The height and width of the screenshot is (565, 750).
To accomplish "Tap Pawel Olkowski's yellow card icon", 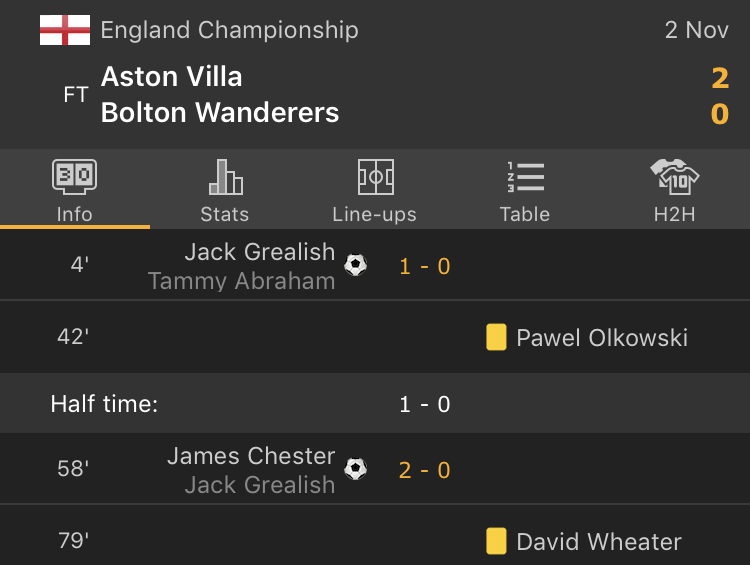I will pyautogui.click(x=496, y=337).
